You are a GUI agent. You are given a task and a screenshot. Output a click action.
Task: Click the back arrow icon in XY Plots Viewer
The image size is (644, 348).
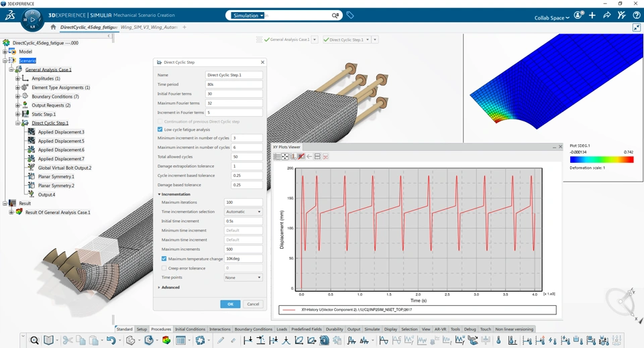click(309, 157)
